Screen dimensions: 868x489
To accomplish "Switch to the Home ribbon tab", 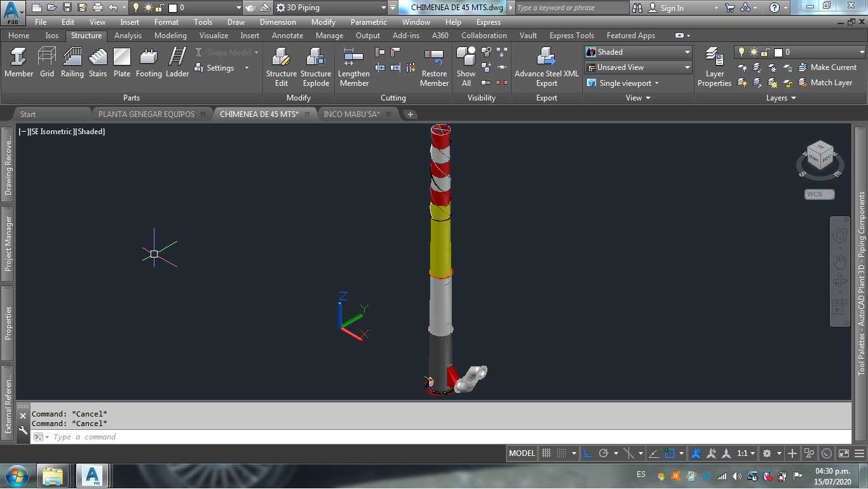I will pos(18,36).
